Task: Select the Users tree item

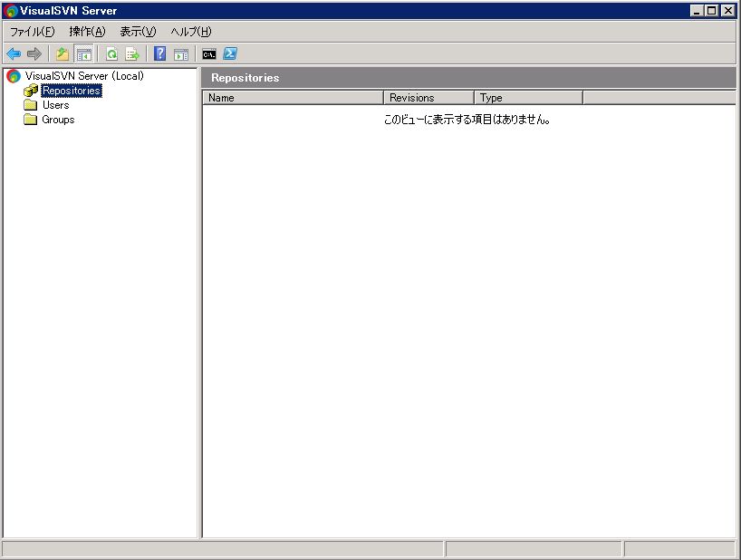Action: pos(56,105)
